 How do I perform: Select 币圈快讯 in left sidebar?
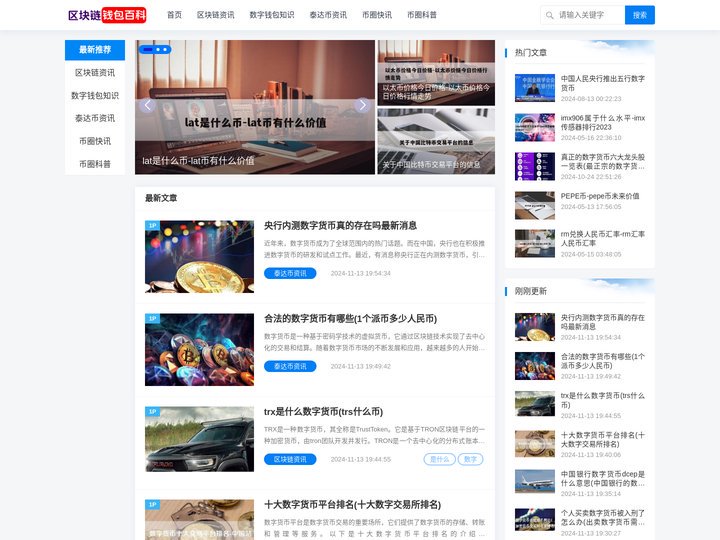pos(95,141)
